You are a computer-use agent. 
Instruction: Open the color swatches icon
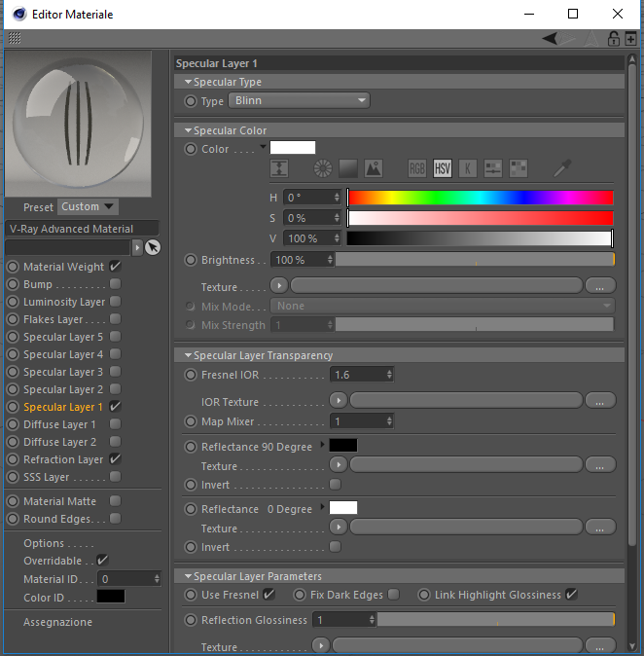[x=519, y=168]
